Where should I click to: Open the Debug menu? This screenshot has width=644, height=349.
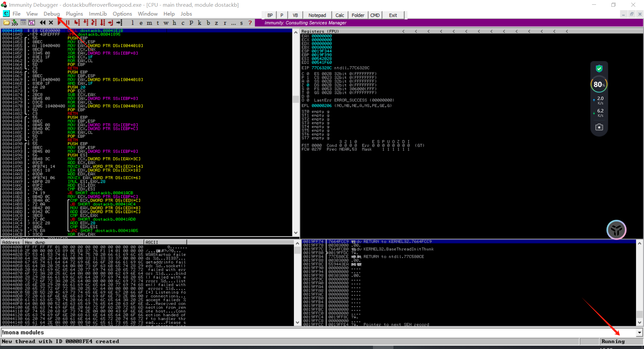51,14
